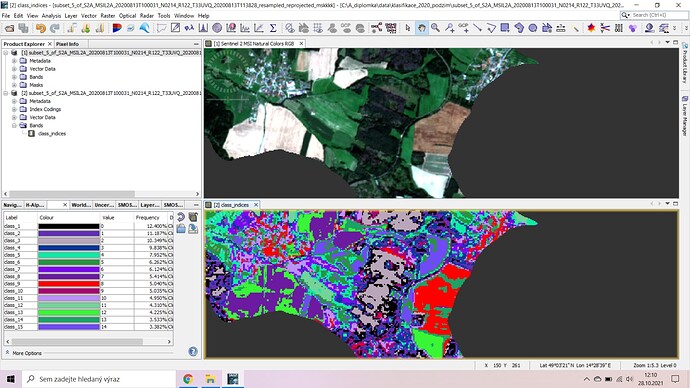
Task: Expand Vector Data under product [2]
Action: pos(14,117)
